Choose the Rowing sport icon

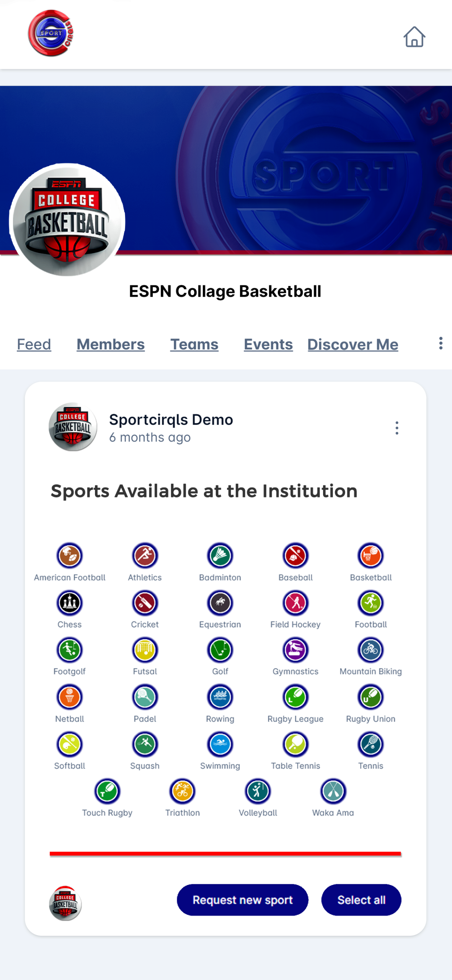220,697
